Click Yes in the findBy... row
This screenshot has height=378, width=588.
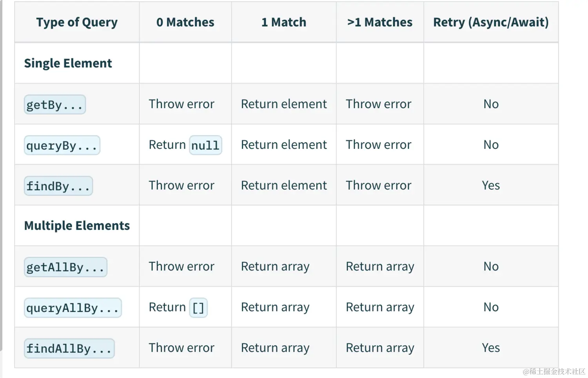point(491,185)
